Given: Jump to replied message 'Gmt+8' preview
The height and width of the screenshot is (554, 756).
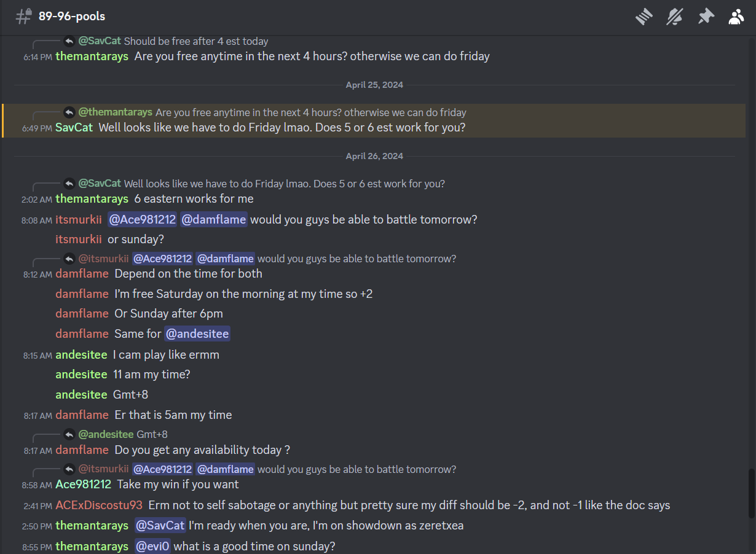Looking at the screenshot, I should [x=152, y=434].
